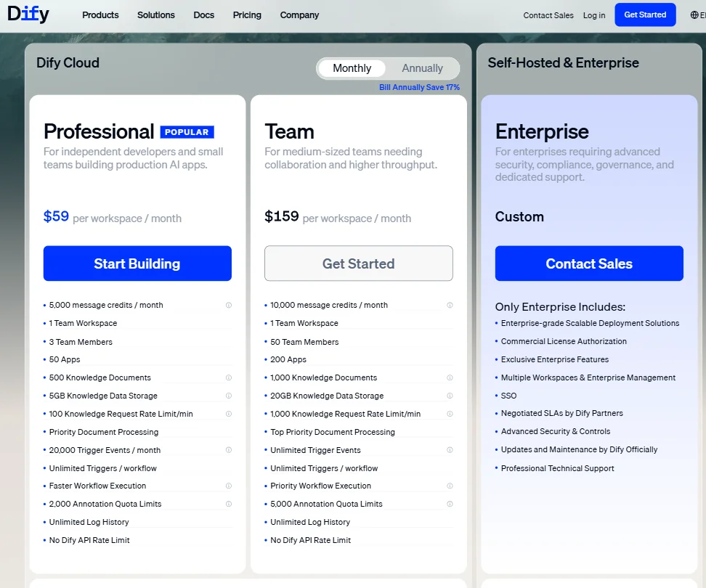Open info icon for 20,000 Trigger Events

click(x=229, y=450)
